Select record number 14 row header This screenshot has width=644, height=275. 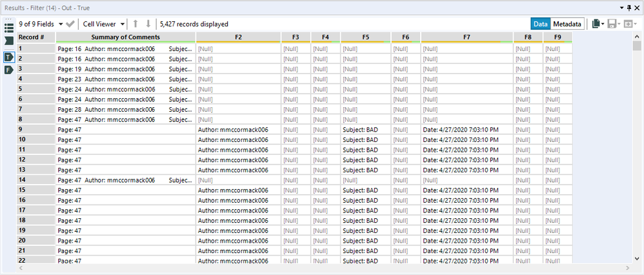[x=36, y=180]
